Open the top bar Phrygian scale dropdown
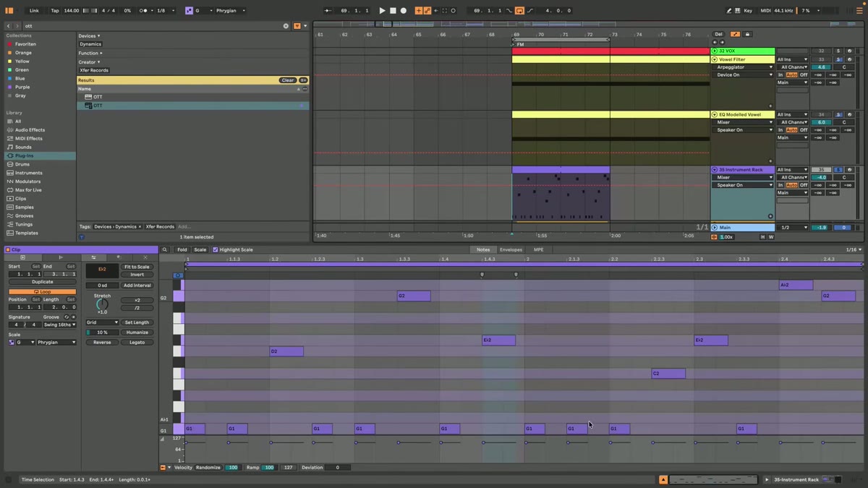Image resolution: width=868 pixels, height=488 pixels. tap(229, 11)
